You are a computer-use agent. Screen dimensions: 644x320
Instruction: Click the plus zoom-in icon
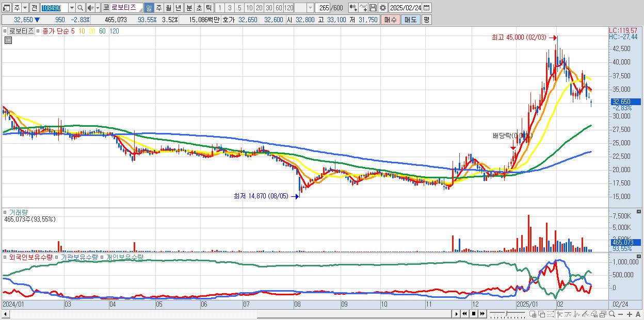[630, 314]
